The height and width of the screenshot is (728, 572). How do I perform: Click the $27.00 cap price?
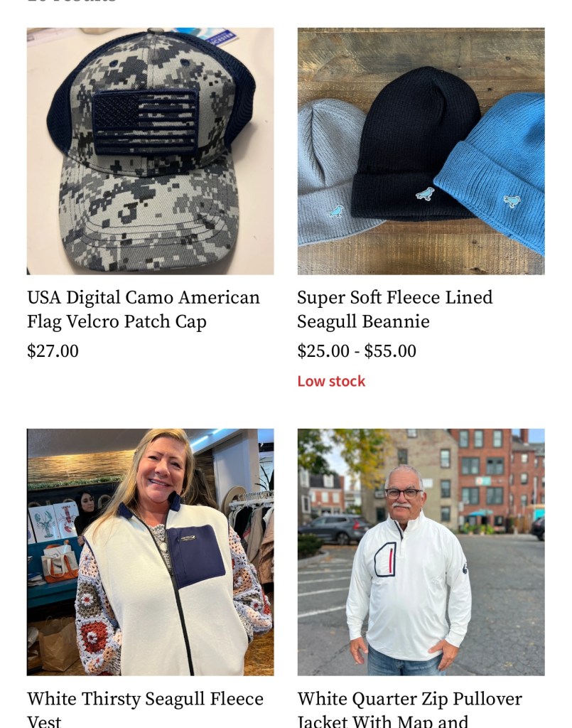(x=53, y=351)
